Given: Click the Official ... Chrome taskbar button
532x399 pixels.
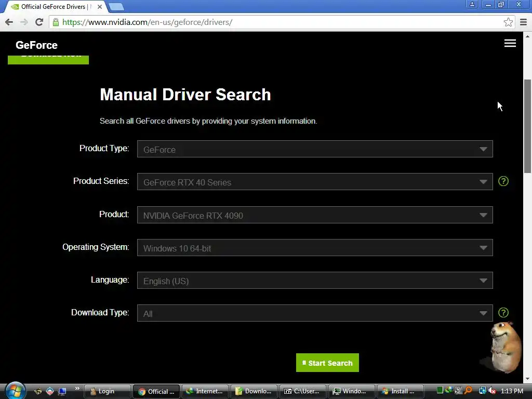Looking at the screenshot, I should tap(156, 391).
